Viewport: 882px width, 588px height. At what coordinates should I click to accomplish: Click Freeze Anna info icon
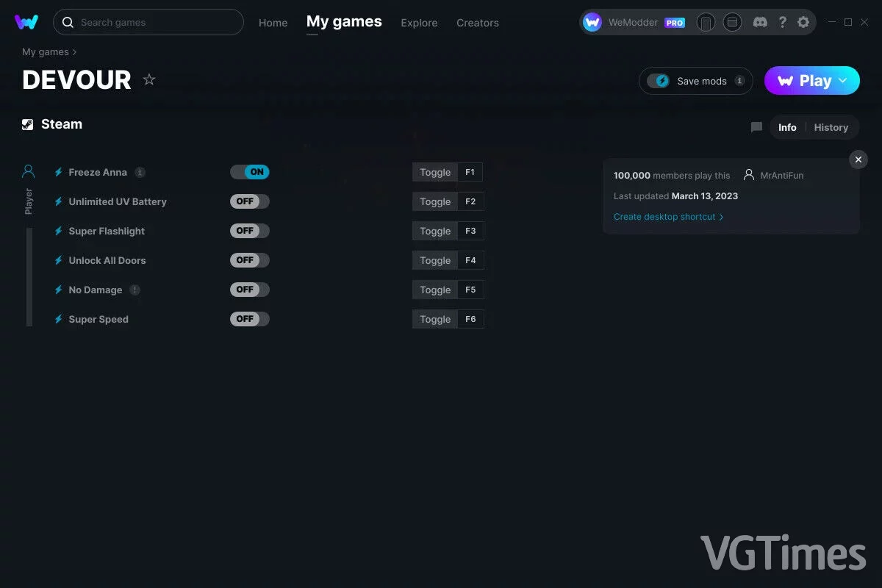[140, 172]
